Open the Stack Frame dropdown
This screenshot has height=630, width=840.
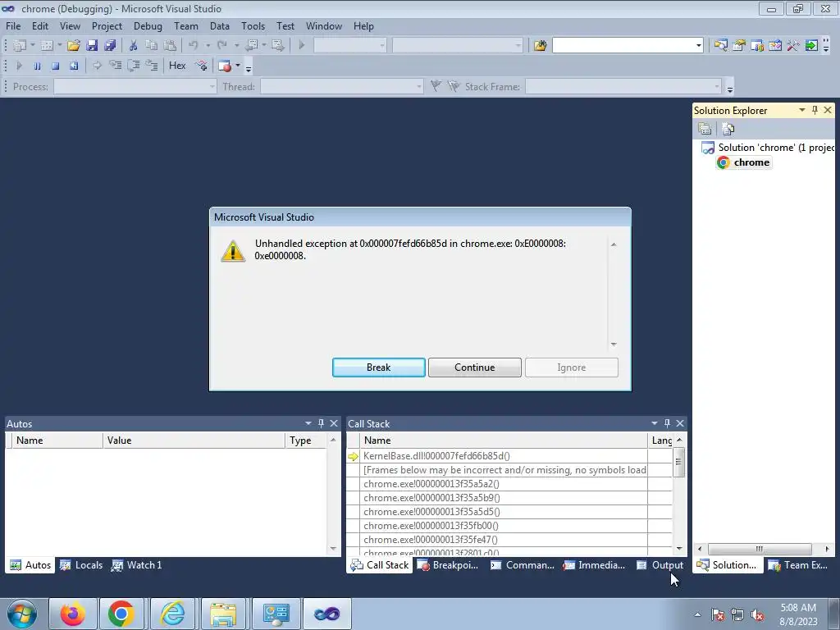[716, 86]
